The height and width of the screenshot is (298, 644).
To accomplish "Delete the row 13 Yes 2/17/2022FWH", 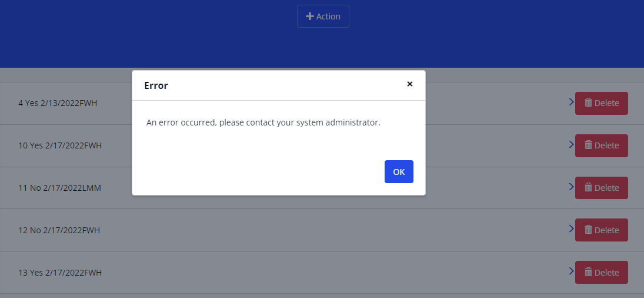I will click(601, 273).
